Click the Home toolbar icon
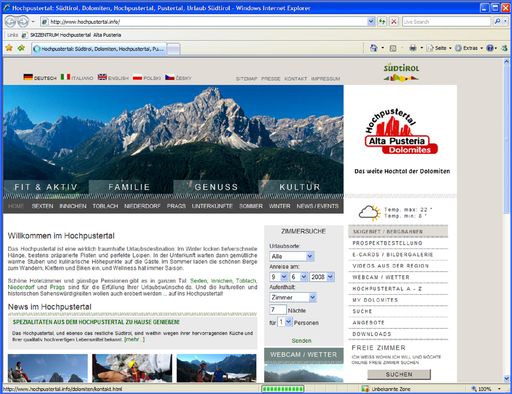Viewport: 512px width, 394px height. click(374, 48)
